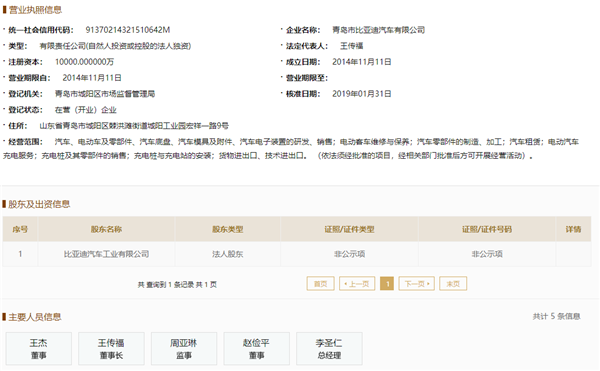Viewport: 600px width, 371px height.
Task: Click approval date 2019年01月31日
Action: click(x=362, y=94)
